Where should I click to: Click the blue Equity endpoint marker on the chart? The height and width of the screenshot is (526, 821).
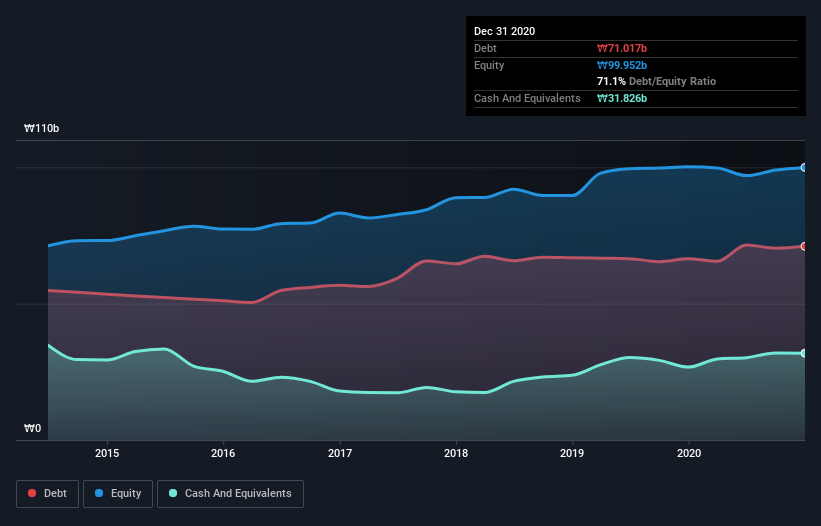804,167
